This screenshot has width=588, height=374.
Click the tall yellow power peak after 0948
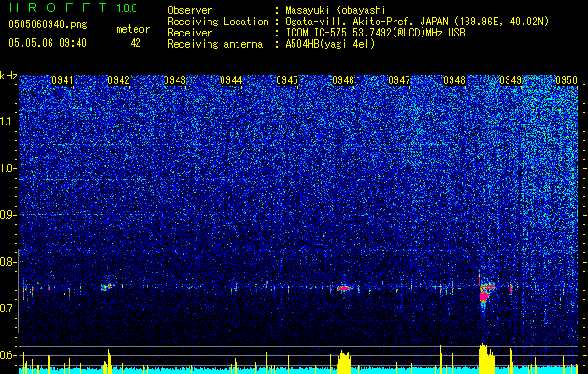[x=487, y=359]
